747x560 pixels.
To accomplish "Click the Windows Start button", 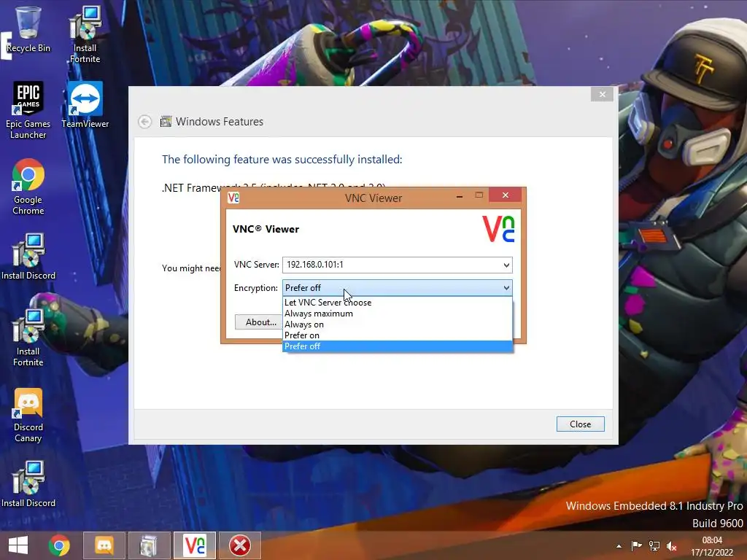I will [x=18, y=545].
